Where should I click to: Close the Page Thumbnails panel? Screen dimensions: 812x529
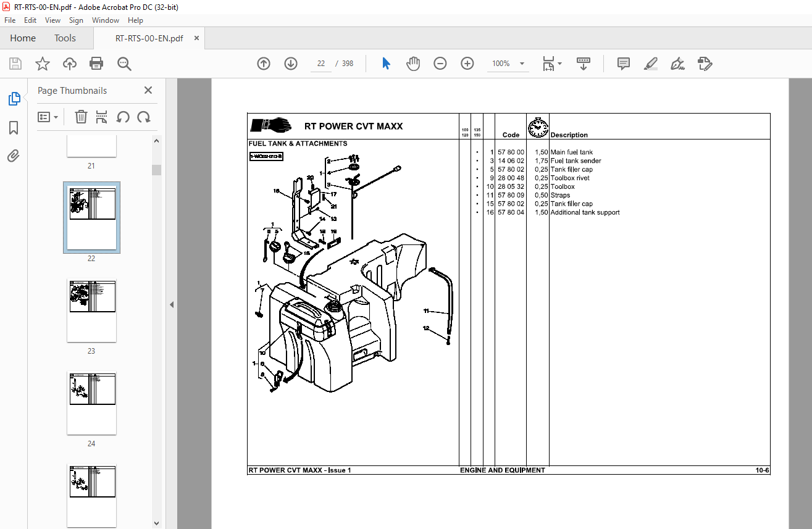[x=148, y=90]
